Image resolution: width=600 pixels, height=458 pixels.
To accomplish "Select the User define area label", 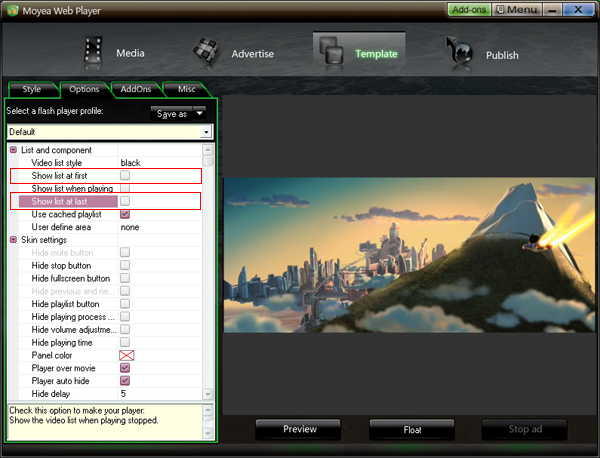I will click(61, 227).
